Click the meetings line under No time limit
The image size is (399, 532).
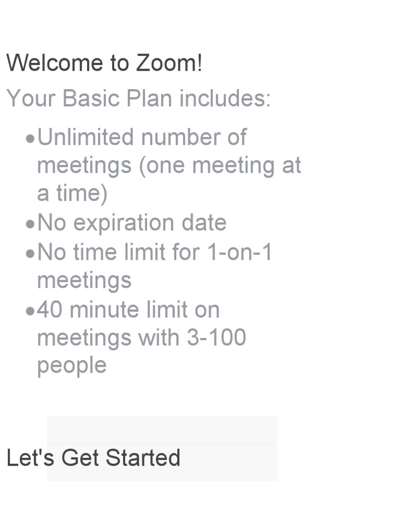[x=84, y=281]
